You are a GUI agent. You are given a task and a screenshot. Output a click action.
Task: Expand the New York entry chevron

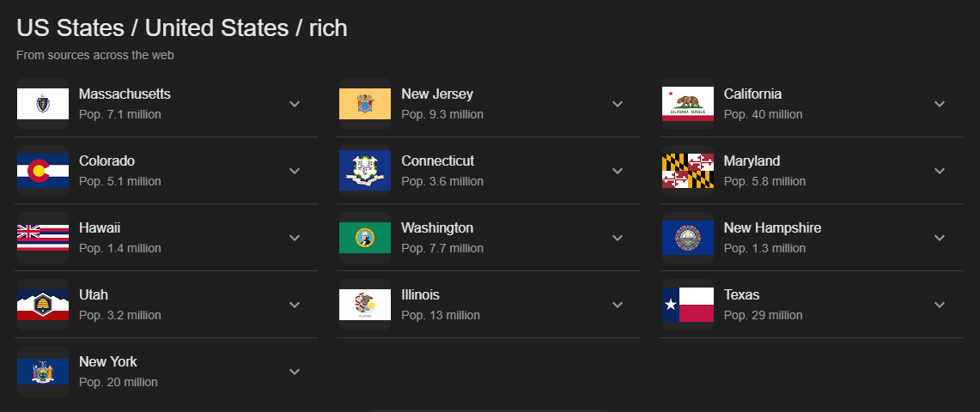(x=295, y=372)
